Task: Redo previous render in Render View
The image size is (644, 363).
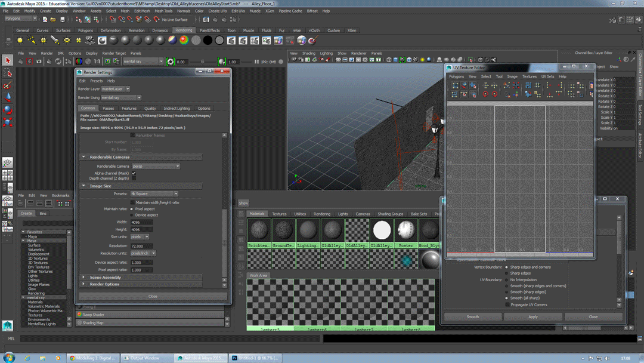Action: point(20,61)
